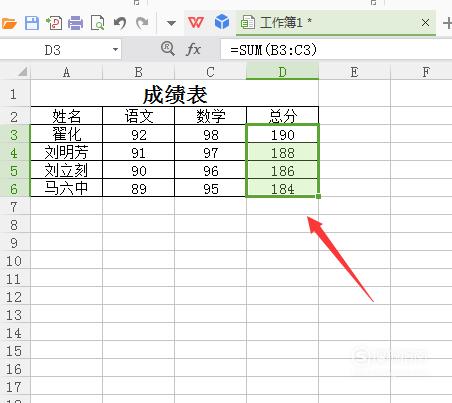452x403 pixels.
Task: Click the Select All corner triangle
Action: coord(22,71)
